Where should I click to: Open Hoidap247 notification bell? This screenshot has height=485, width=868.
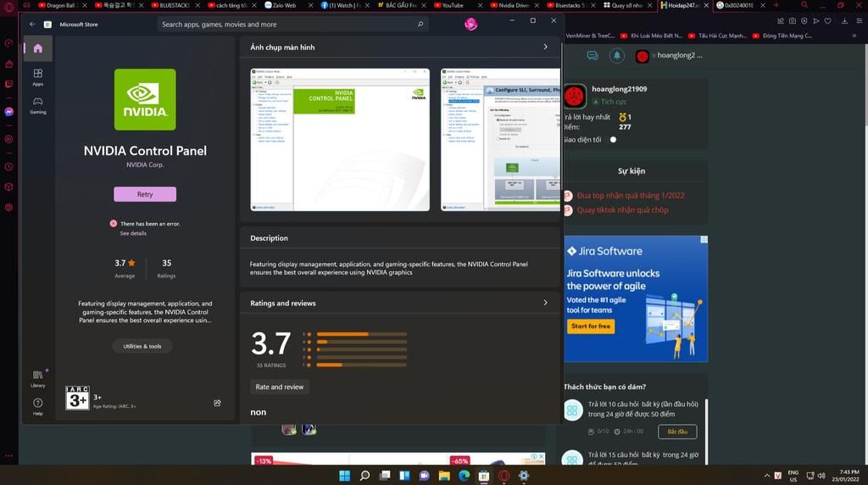pos(617,55)
